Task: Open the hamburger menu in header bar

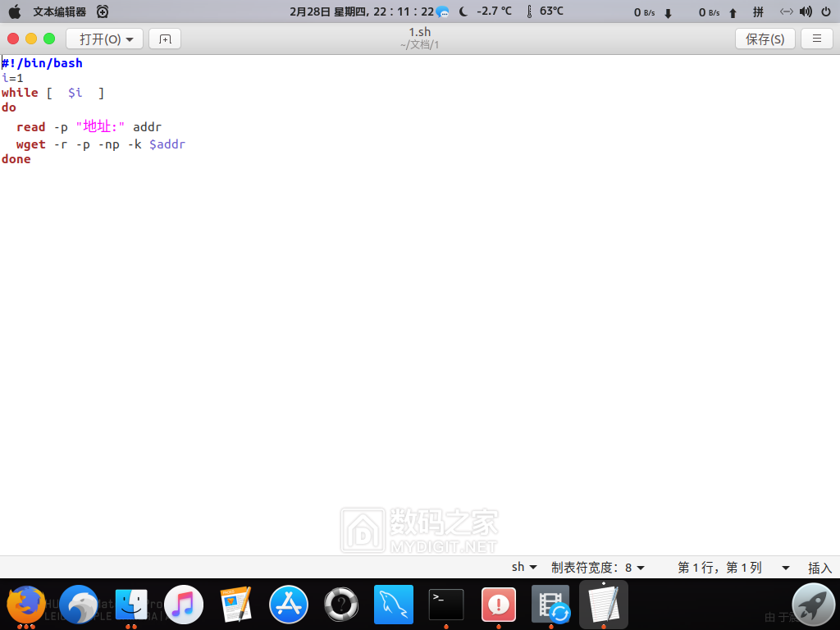Action: pyautogui.click(x=816, y=39)
